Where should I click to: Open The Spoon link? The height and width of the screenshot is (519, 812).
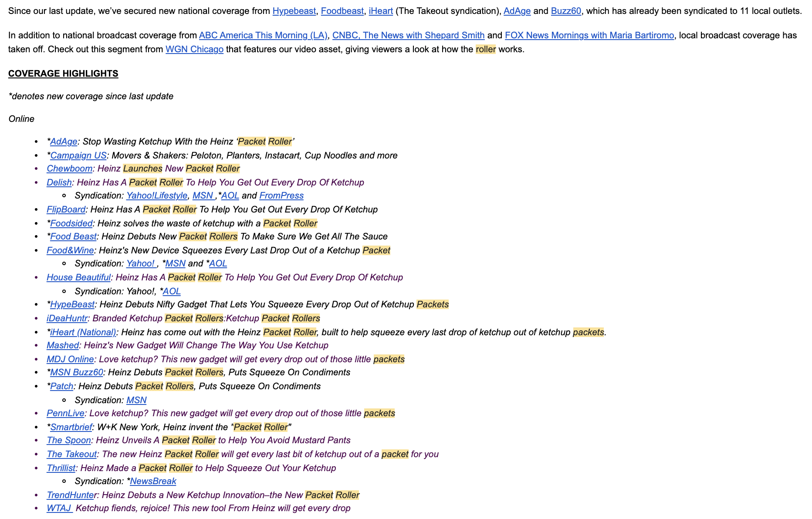(69, 440)
